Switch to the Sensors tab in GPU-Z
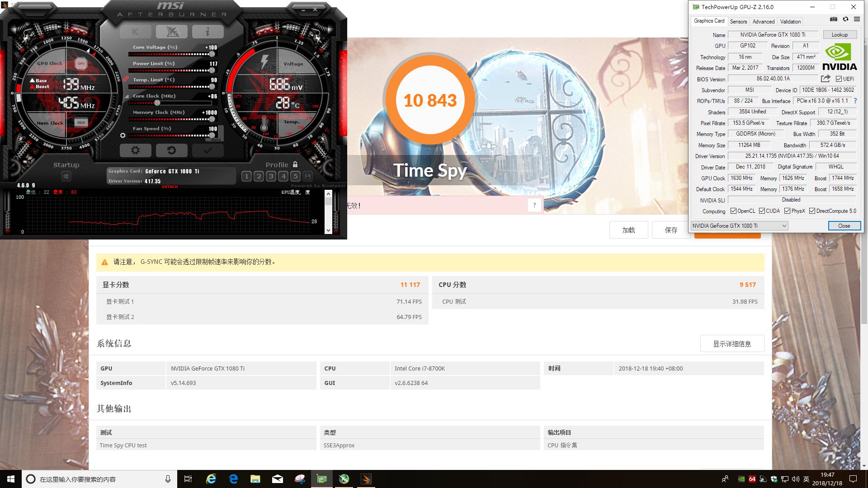Viewport: 868px width, 488px height. [738, 21]
